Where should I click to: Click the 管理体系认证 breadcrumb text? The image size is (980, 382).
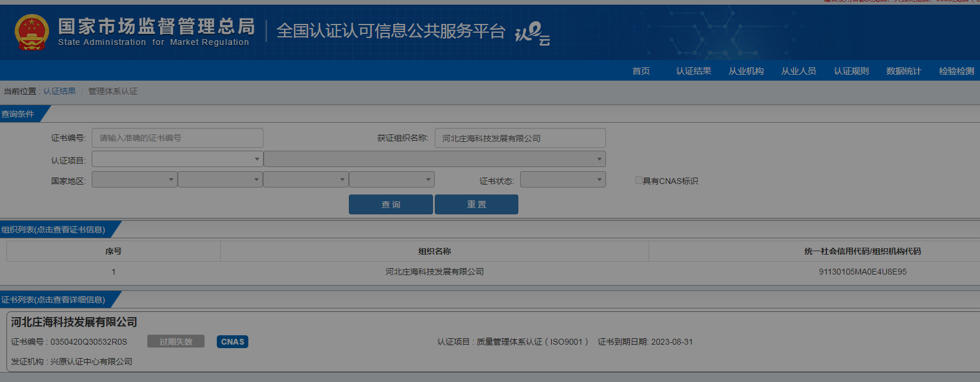113,91
